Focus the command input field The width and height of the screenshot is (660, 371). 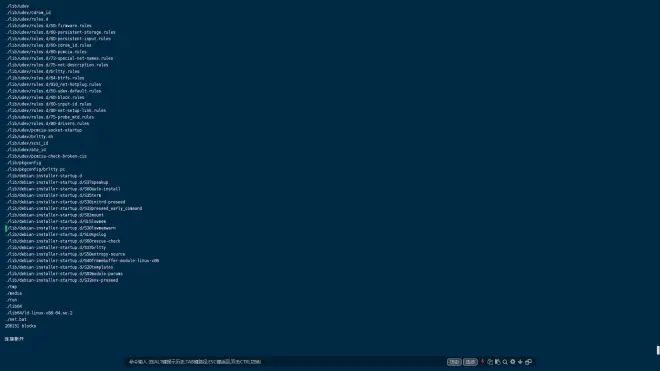point(286,362)
